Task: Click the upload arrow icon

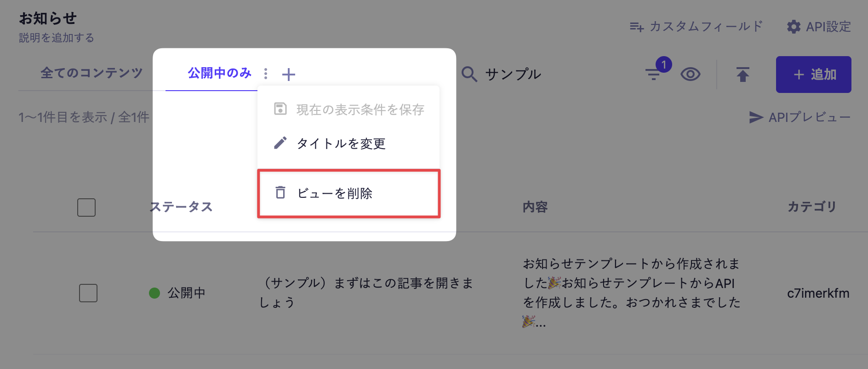Action: (x=742, y=74)
